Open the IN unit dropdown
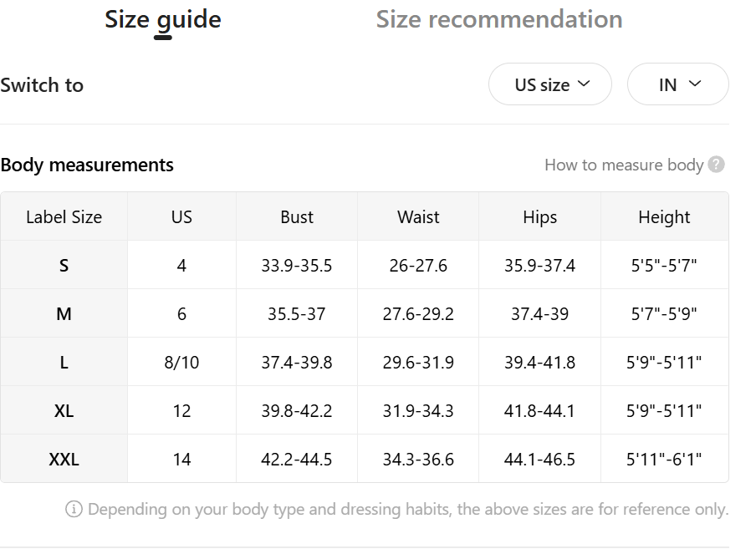 coord(678,84)
